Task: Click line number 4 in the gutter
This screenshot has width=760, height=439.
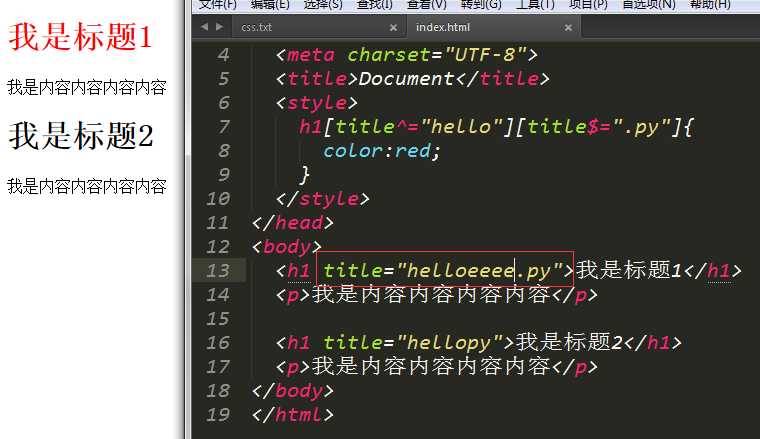Action: point(223,54)
